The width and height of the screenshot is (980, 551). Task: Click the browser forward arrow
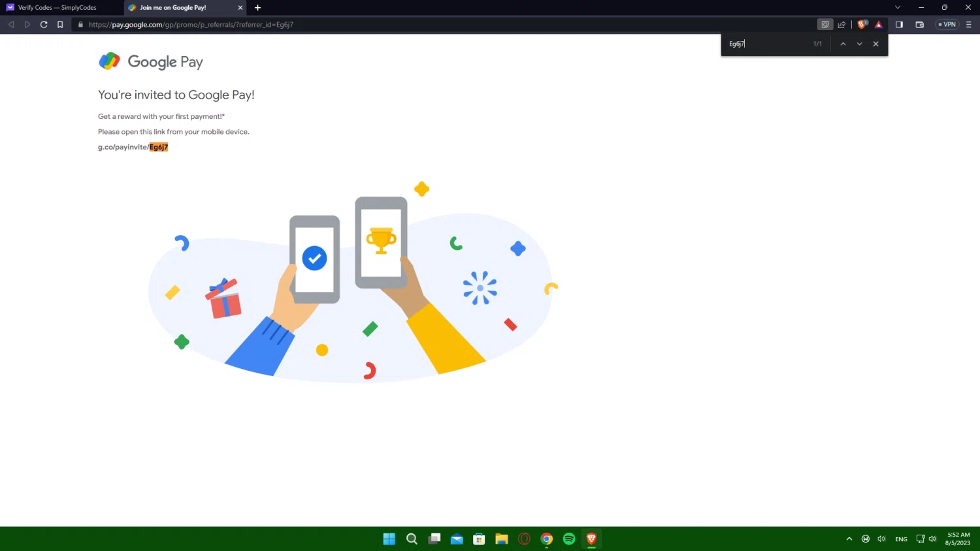27,25
